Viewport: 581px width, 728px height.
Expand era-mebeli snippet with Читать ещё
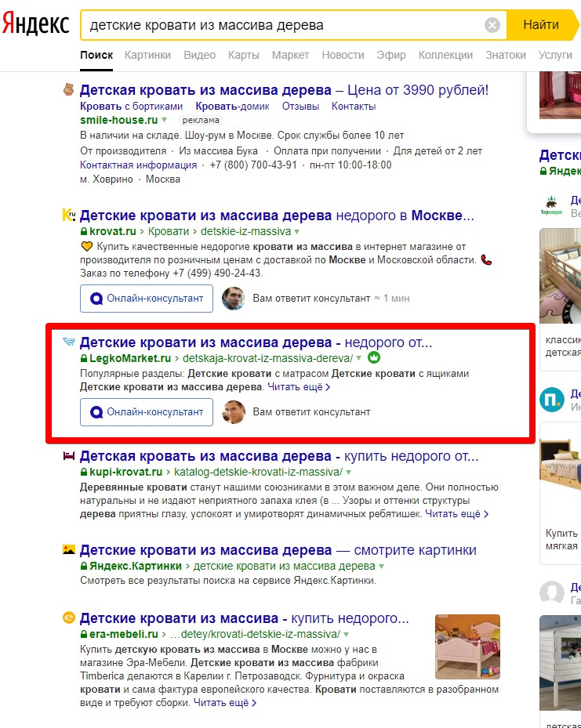(225, 702)
